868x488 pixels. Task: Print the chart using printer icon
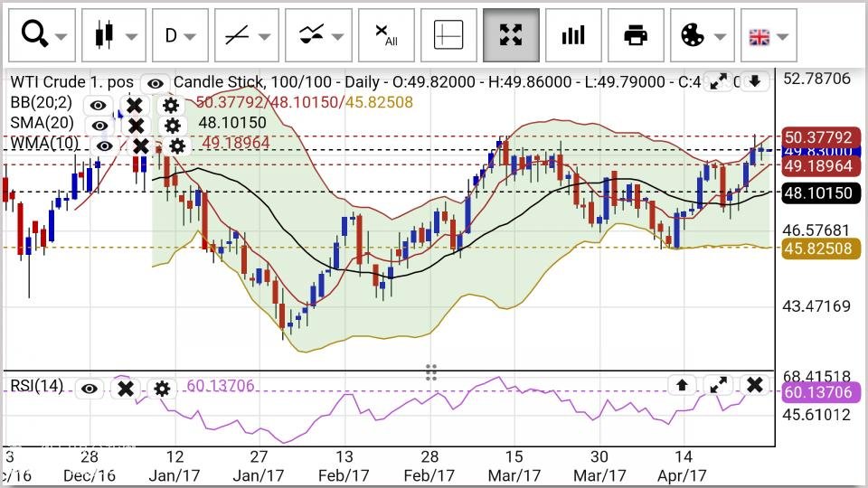[x=636, y=36]
